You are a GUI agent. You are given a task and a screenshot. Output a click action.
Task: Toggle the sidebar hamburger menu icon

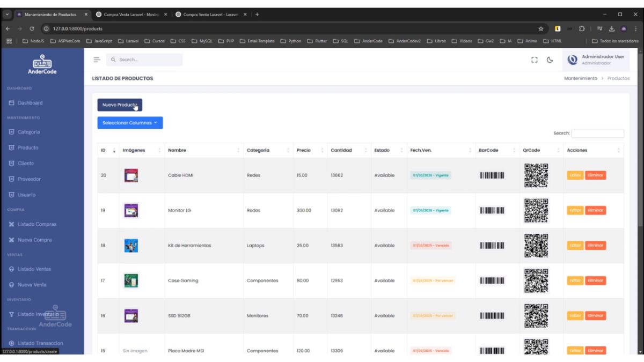[x=97, y=60]
